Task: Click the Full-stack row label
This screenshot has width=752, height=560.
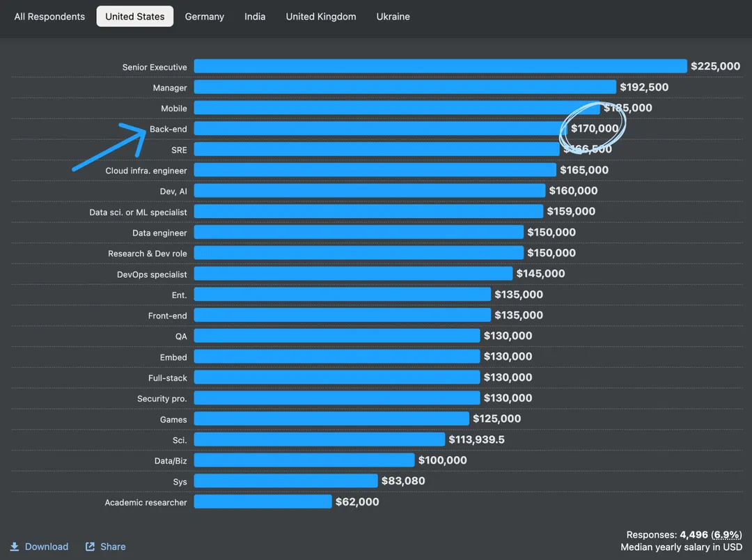Action: click(167, 378)
